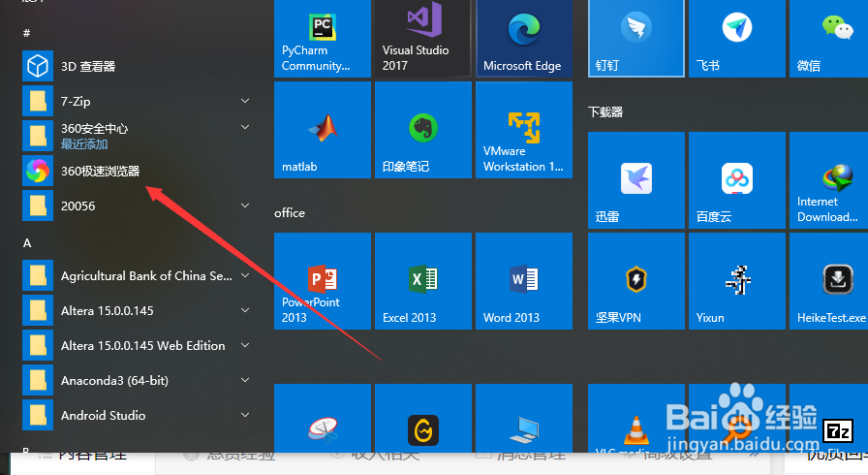Viewport: 868px width, 475px height.
Task: Expand the Android Studio folder chevron
Action: point(245,415)
